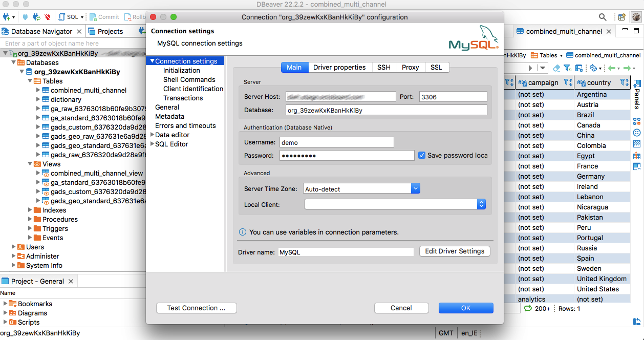The height and width of the screenshot is (340, 644).
Task: Collapse the Connection settings tree node
Action: tap(152, 61)
